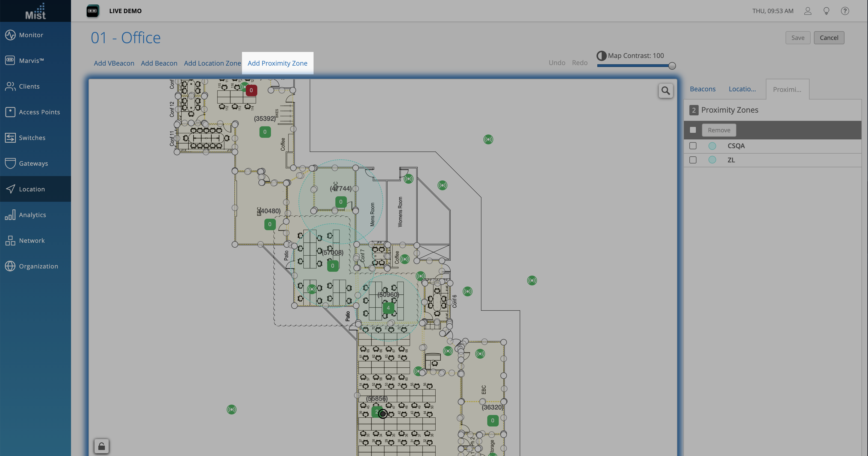The image size is (868, 456).
Task: Check the ZL proximity zone checkbox
Action: pos(693,160)
